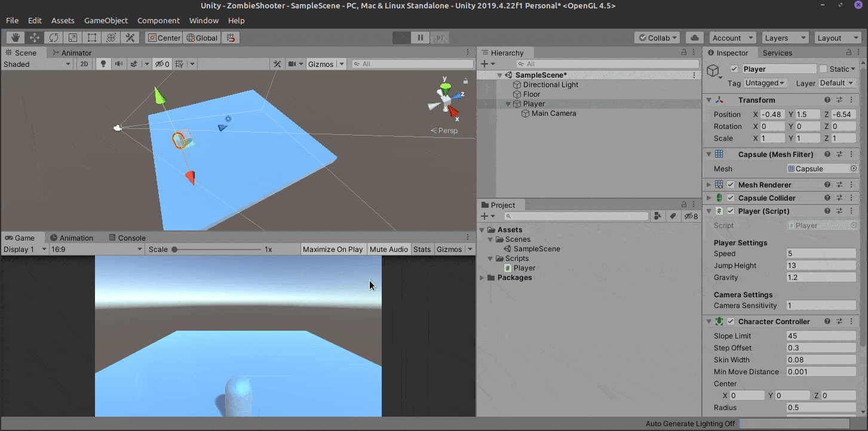Screen dimensions: 868x431
Task: Open the Layers dropdown in toolbar
Action: click(784, 38)
